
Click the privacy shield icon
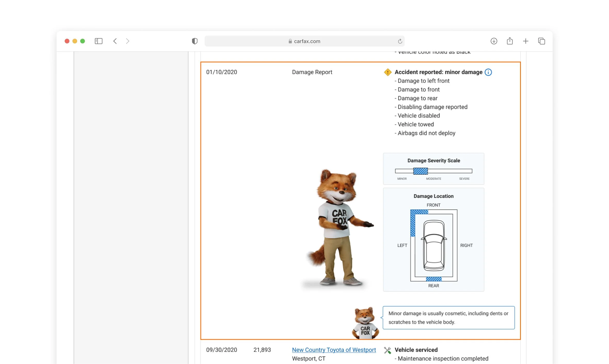195,41
